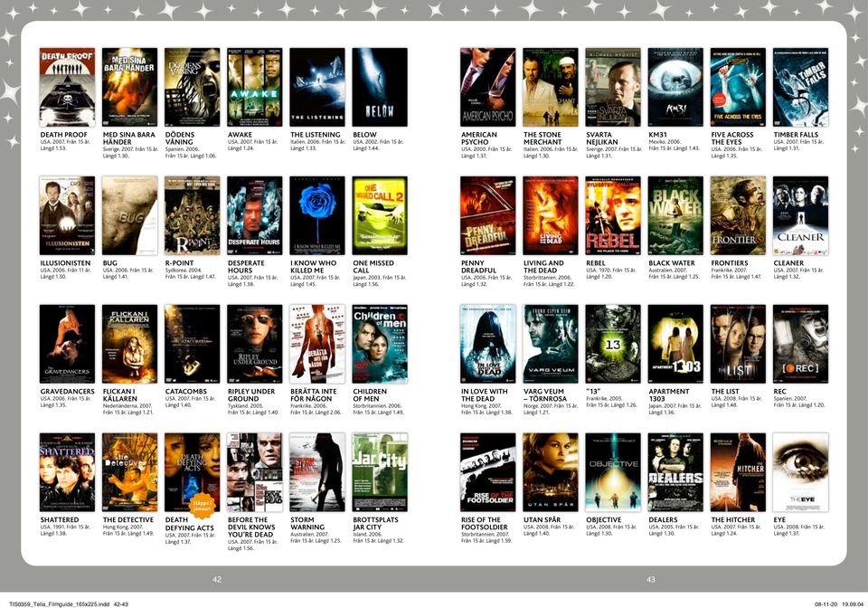Open the Black Water cover
The width and height of the screenshot is (868, 608).
[x=675, y=215]
